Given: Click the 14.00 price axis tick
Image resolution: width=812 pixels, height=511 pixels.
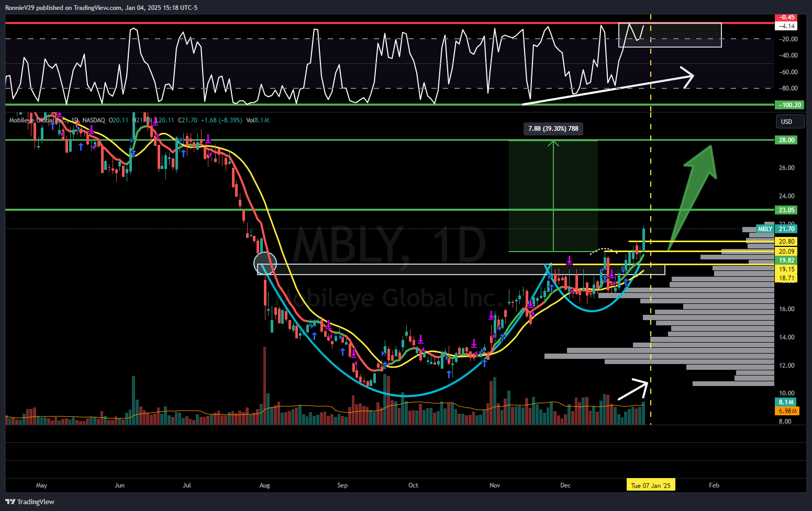Looking at the screenshot, I should point(787,337).
